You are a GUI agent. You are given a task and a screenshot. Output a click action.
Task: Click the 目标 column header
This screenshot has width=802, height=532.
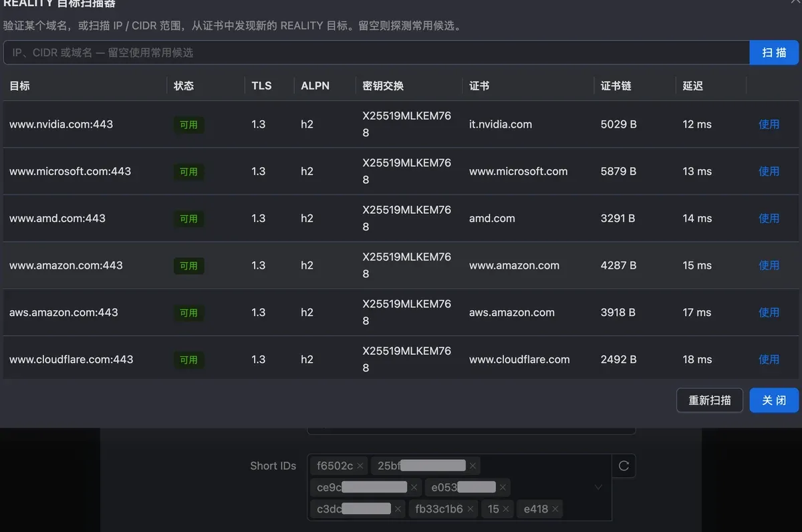pos(19,86)
